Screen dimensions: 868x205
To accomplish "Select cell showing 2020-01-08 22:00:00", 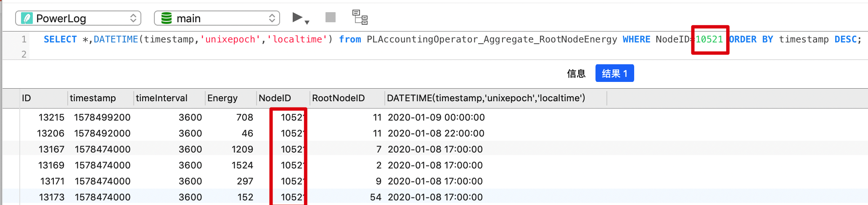I will tap(436, 133).
